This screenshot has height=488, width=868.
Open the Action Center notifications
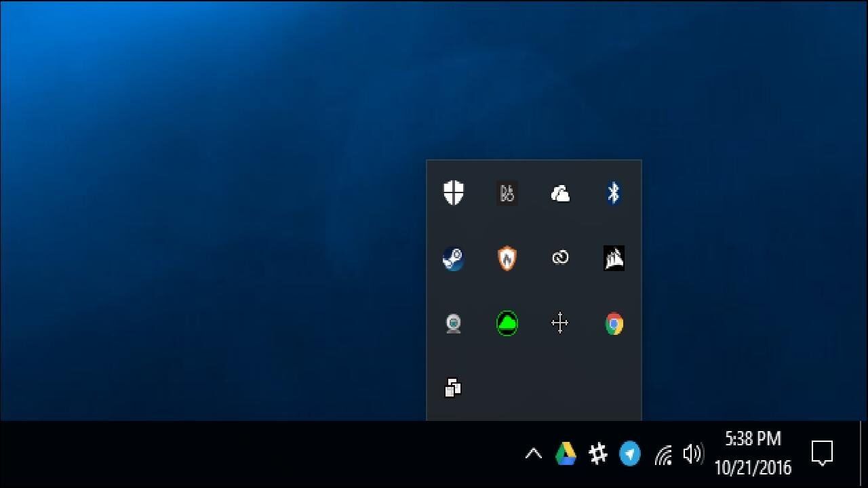click(x=822, y=453)
